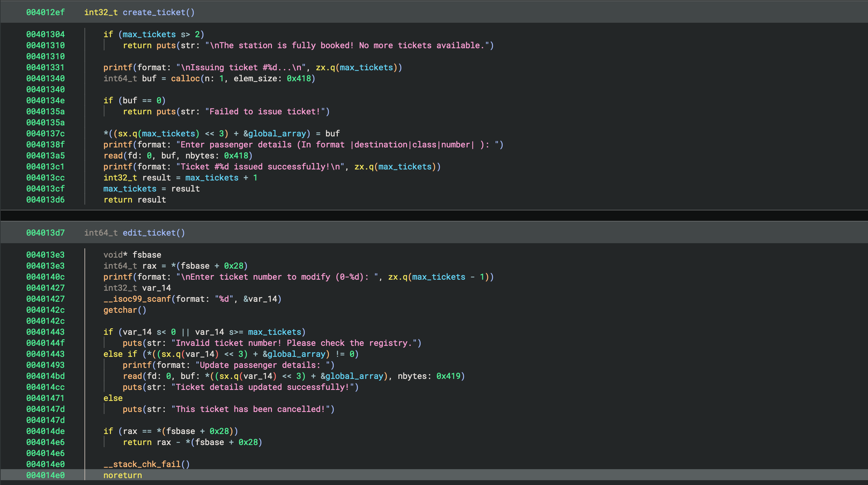
Task: Click the __stack_chk_fail call
Action: pos(142,464)
